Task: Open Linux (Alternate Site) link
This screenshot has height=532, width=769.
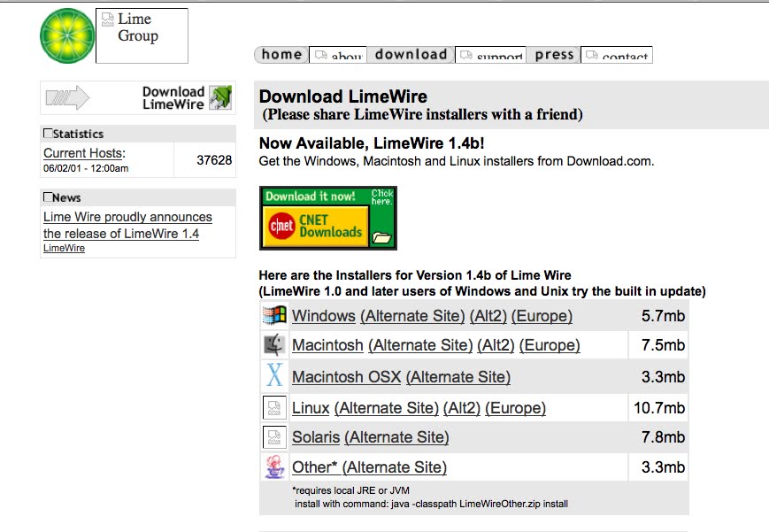Action: [x=387, y=408]
